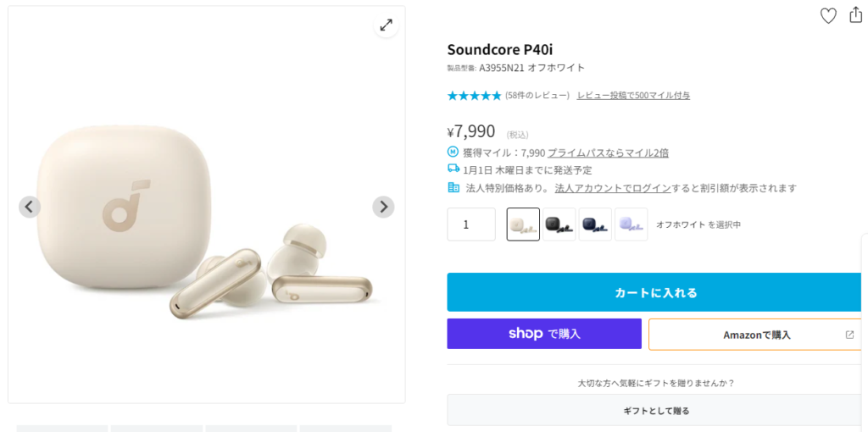Show previous product image with left arrow
Image resolution: width=868 pixels, height=432 pixels.
click(x=30, y=207)
